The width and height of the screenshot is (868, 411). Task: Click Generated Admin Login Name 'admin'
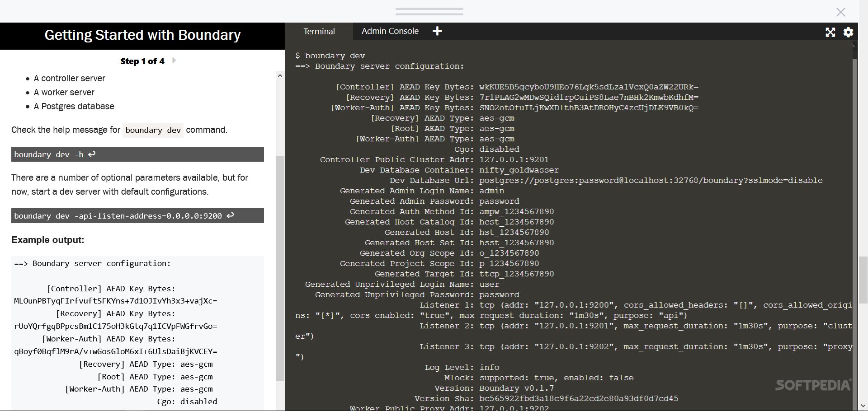tap(492, 191)
